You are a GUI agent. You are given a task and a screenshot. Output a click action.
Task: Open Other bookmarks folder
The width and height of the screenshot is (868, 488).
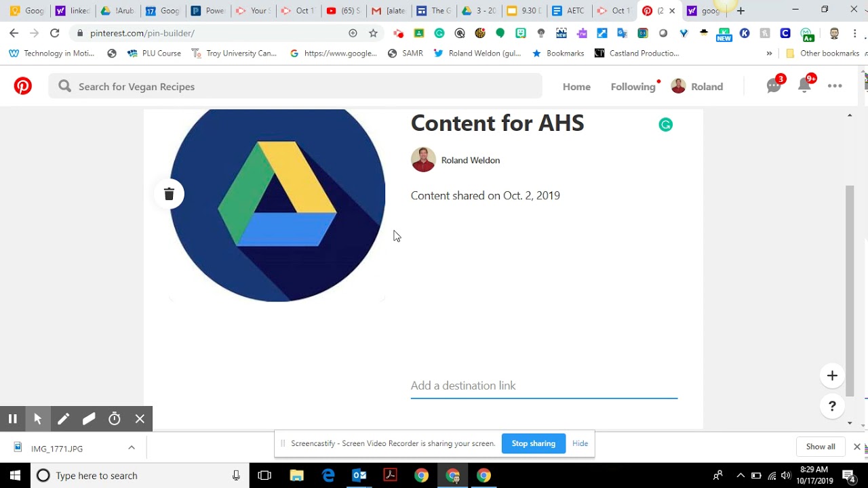822,54
